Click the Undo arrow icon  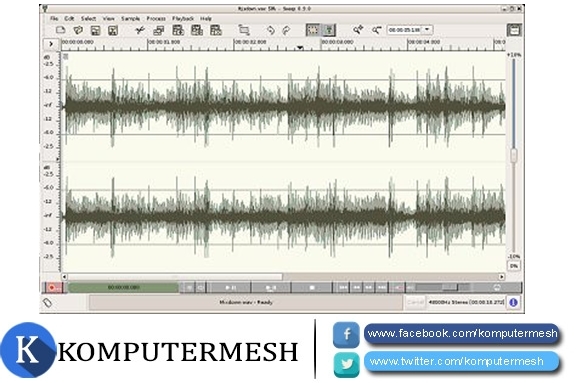[x=271, y=30]
